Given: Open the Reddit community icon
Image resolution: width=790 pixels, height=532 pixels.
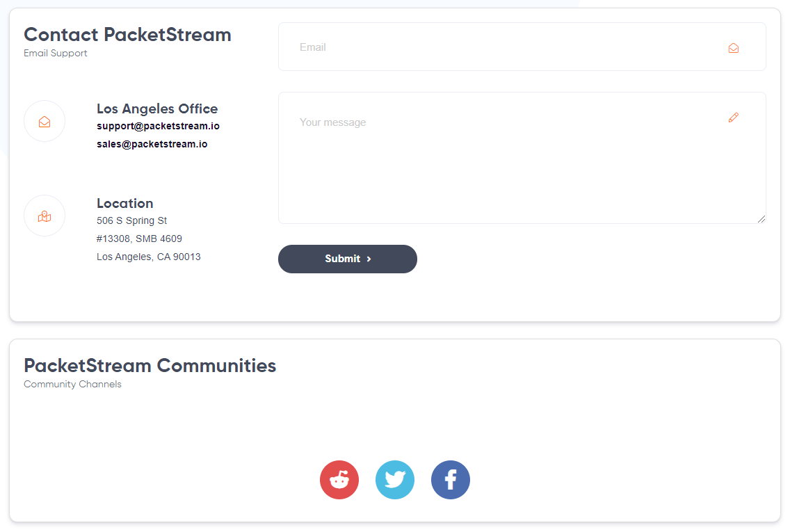Looking at the screenshot, I should 339,480.
